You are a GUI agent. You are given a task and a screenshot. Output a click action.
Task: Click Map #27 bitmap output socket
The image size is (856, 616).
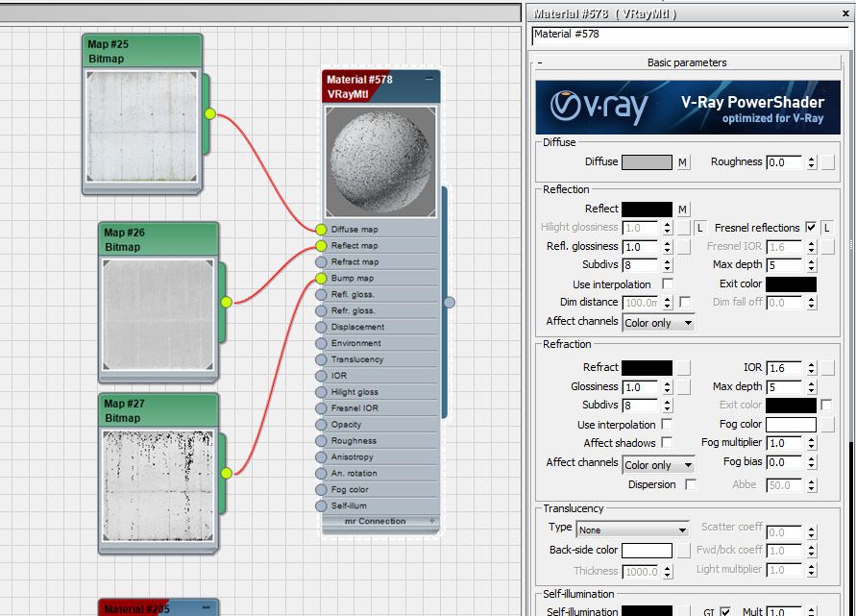[x=227, y=473]
